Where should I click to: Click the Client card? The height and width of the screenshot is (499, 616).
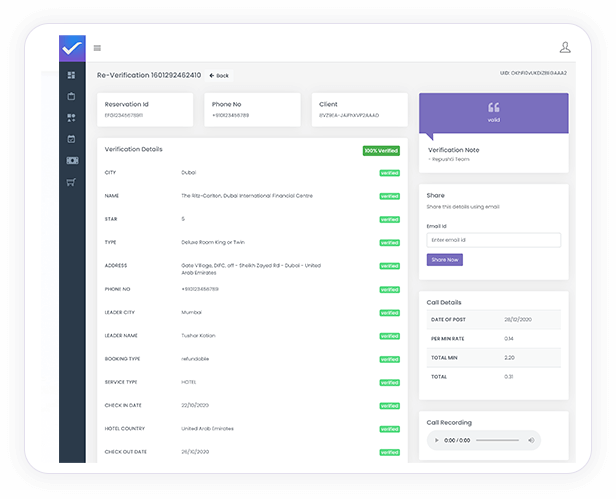click(359, 110)
